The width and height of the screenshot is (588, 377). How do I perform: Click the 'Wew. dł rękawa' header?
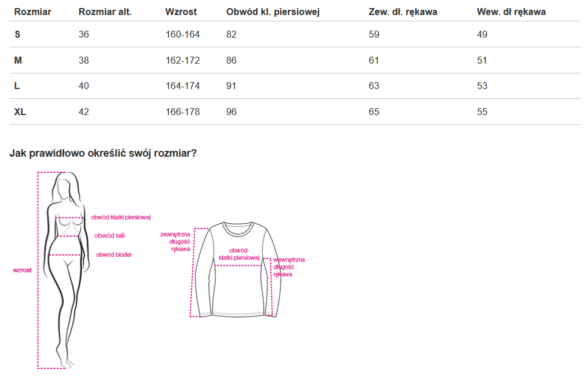(x=511, y=12)
